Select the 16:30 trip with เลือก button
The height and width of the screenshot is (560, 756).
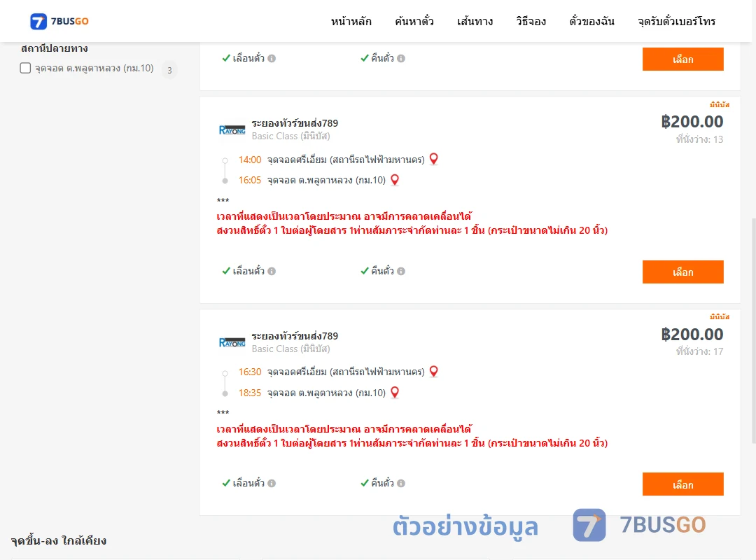coord(682,484)
